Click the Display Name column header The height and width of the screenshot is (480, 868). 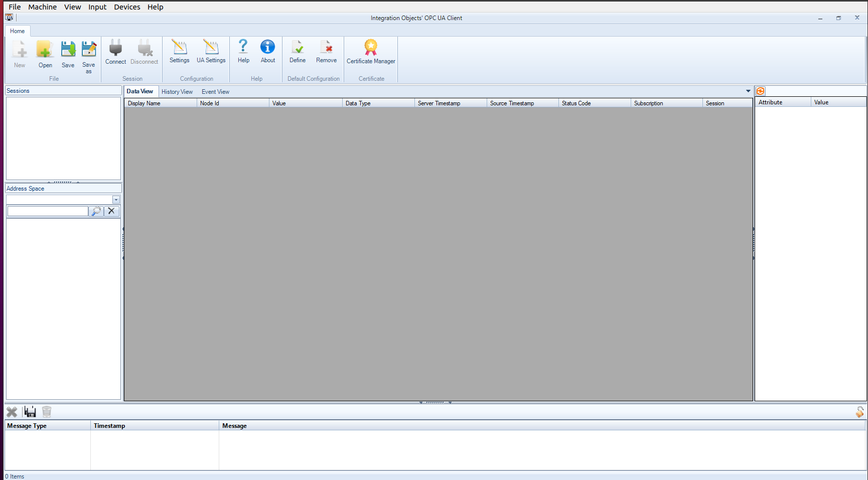161,103
